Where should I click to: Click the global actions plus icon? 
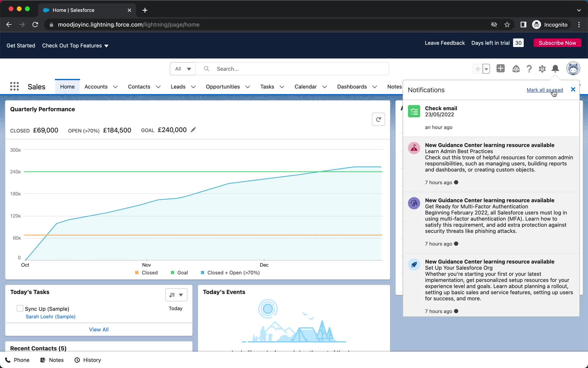pyautogui.click(x=500, y=68)
